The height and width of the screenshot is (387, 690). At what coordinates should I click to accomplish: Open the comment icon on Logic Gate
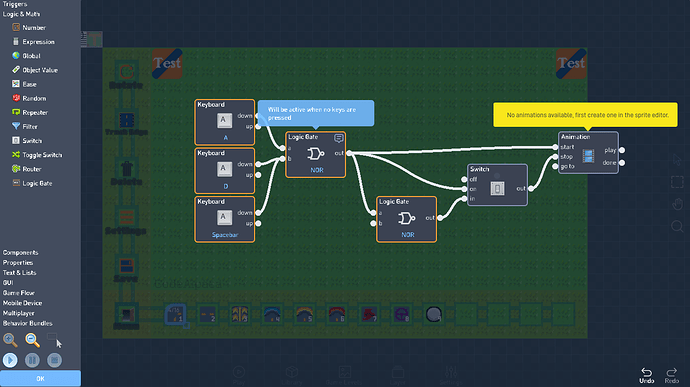point(338,138)
